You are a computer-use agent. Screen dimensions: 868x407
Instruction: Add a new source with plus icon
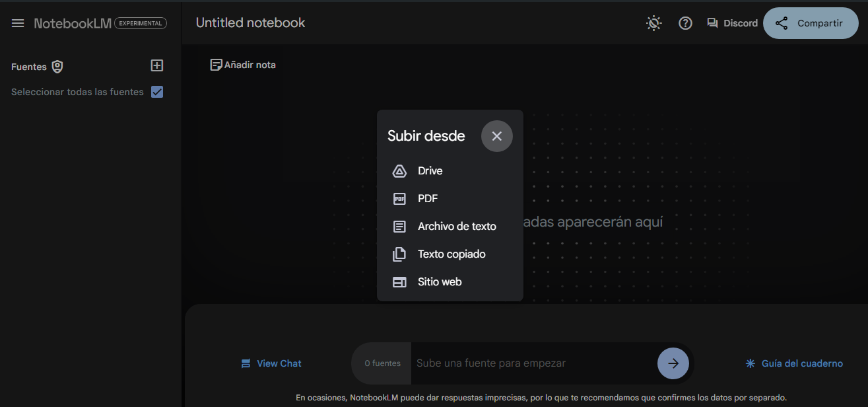coord(157,65)
